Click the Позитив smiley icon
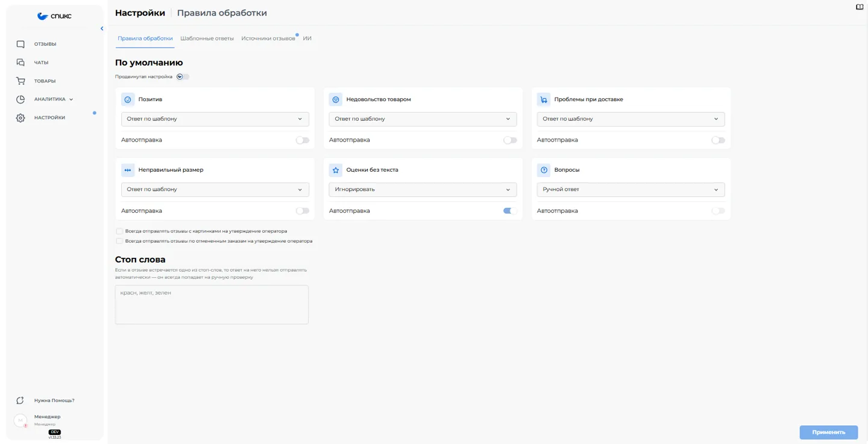 128,99
